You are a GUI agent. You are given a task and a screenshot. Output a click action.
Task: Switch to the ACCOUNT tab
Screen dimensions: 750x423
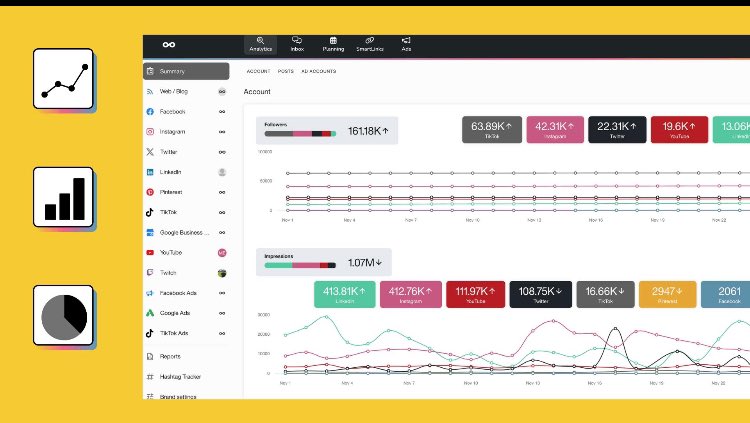click(x=258, y=71)
